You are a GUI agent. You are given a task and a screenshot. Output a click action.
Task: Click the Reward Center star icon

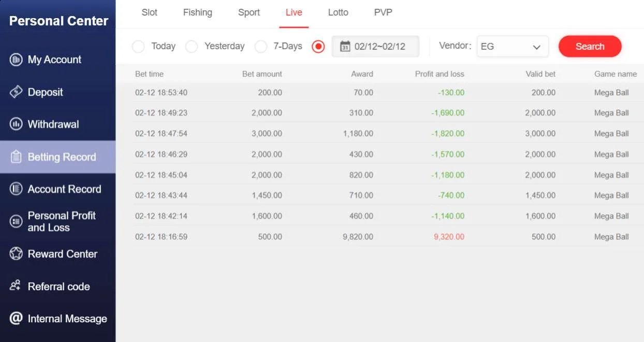(16, 254)
